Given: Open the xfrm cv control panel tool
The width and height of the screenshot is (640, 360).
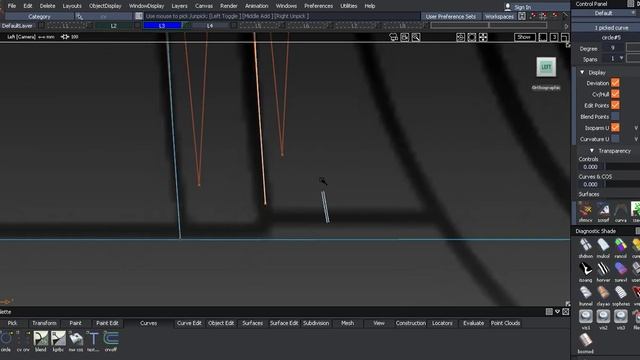Looking at the screenshot, I should [x=585, y=211].
